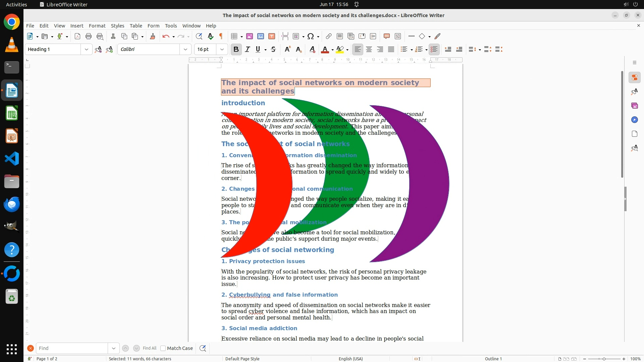The height and width of the screenshot is (362, 644).
Task: Click the Export as PDF icon
Action: [77, 36]
